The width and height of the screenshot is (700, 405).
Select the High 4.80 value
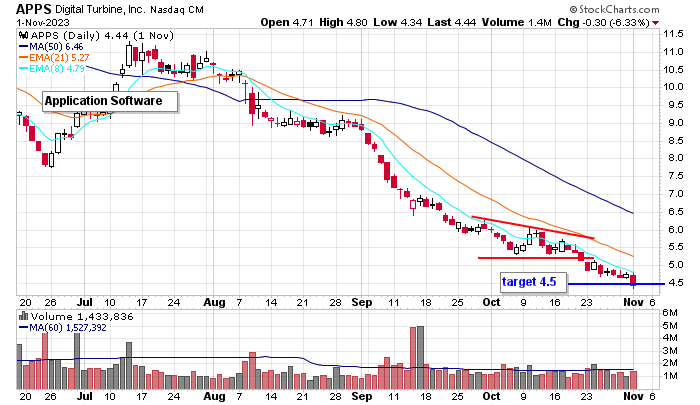(343, 22)
